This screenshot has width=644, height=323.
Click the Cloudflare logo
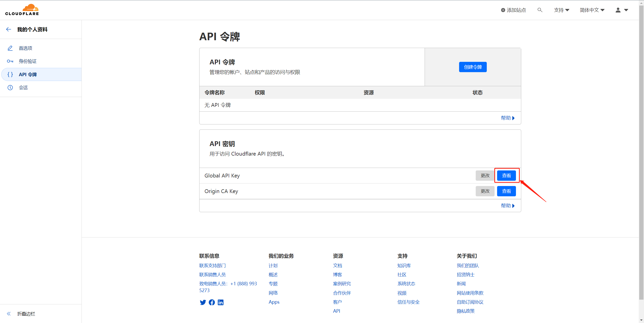pos(22,10)
